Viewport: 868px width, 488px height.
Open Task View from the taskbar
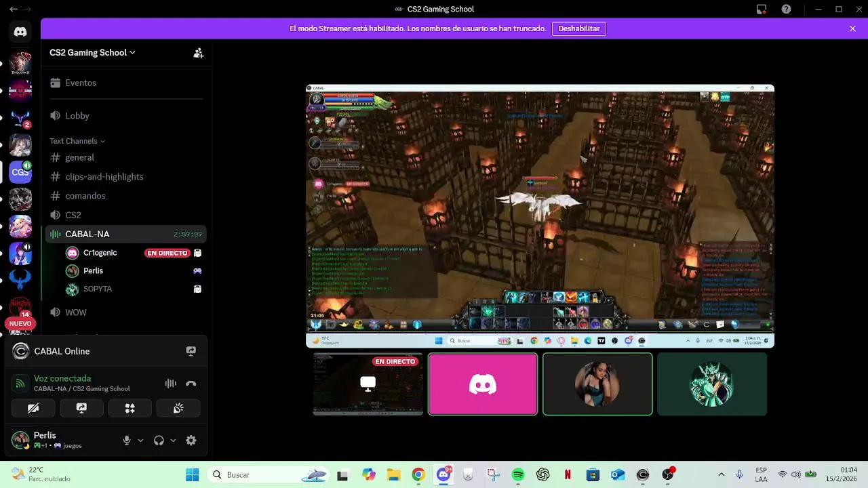coord(342,474)
